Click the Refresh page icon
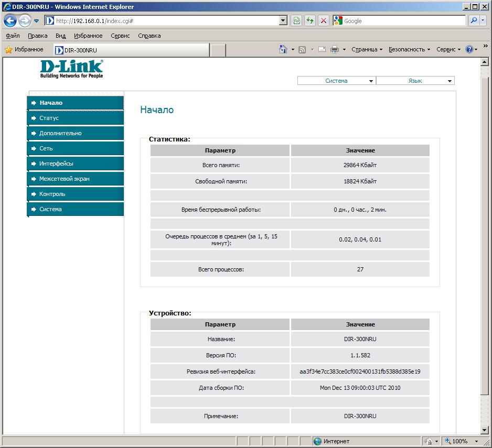Screen dimensions: 492x448 310,21
